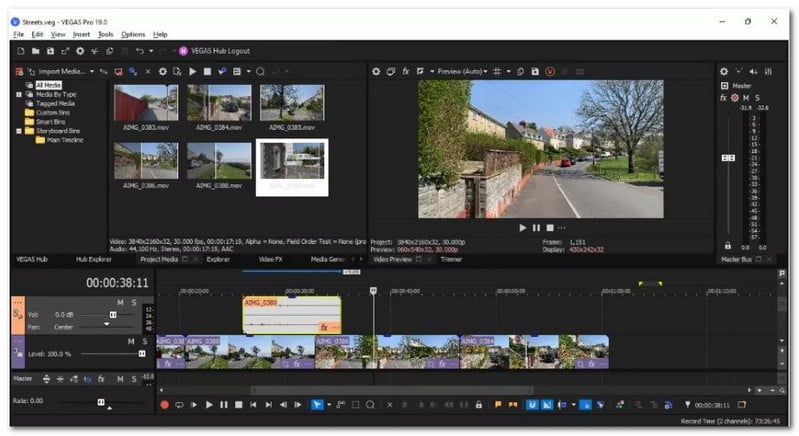
Task: Click the audio track Vol slider
Action: [x=112, y=314]
